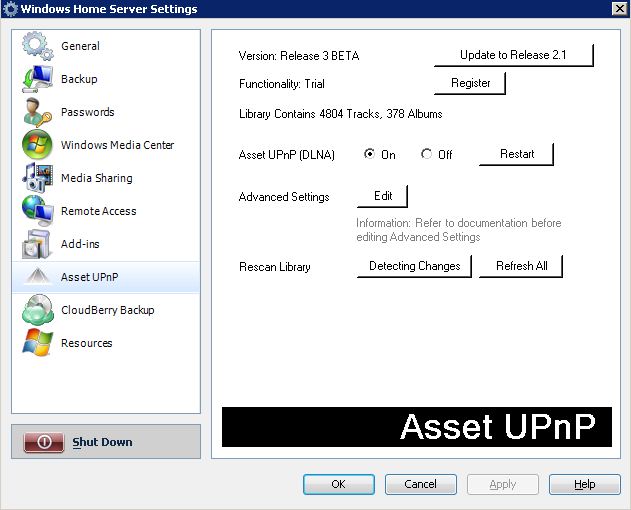This screenshot has width=631, height=510.
Task: Open the General settings tab
Action: pos(106,46)
